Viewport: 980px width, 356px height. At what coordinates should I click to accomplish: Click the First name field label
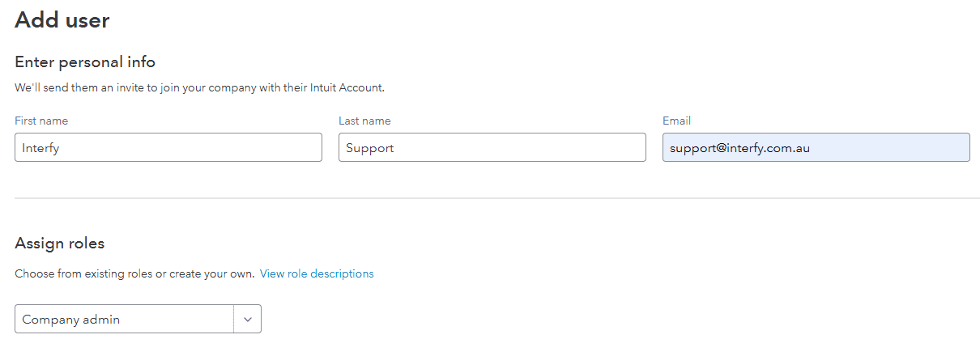point(41,121)
